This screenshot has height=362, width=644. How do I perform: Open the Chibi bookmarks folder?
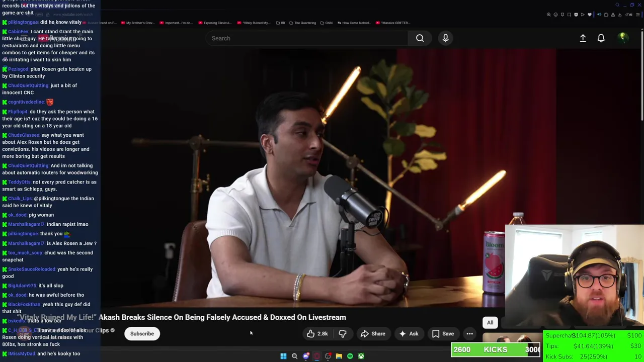(327, 23)
